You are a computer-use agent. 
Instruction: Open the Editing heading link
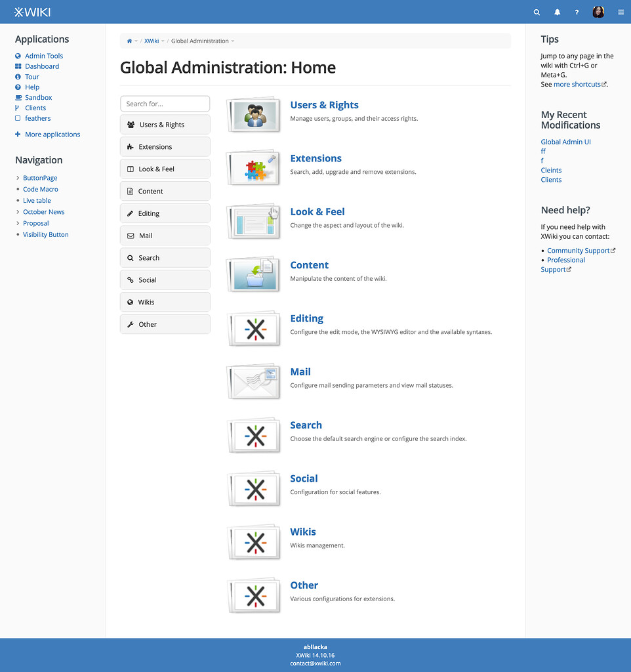point(307,318)
